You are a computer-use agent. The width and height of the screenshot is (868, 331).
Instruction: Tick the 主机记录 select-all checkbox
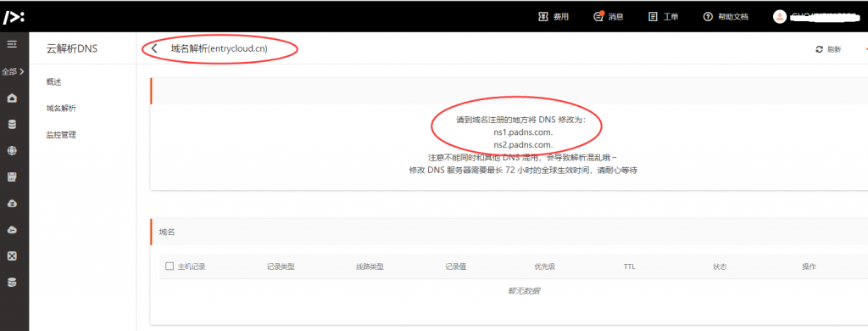(170, 266)
